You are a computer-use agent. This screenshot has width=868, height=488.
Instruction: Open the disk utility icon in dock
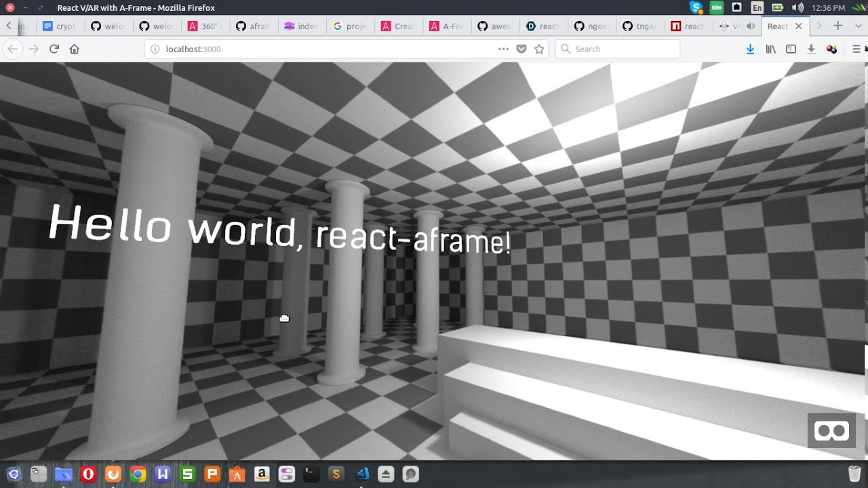tap(410, 474)
